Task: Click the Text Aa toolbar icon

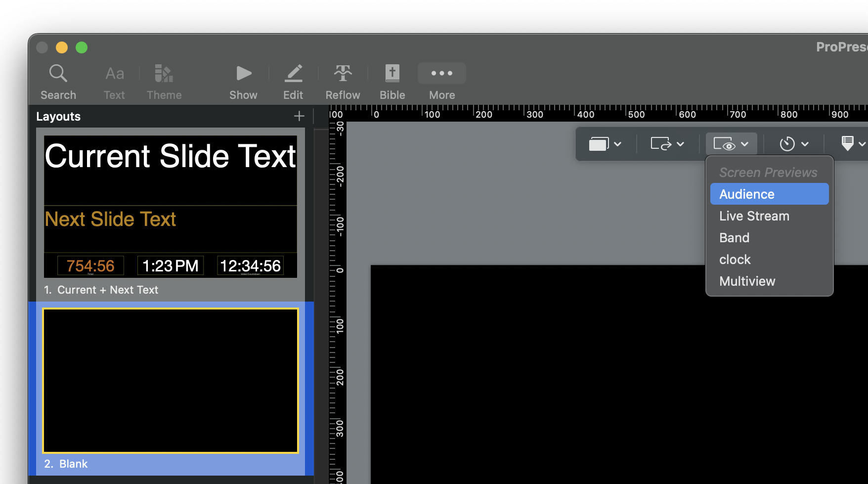Action: [114, 74]
